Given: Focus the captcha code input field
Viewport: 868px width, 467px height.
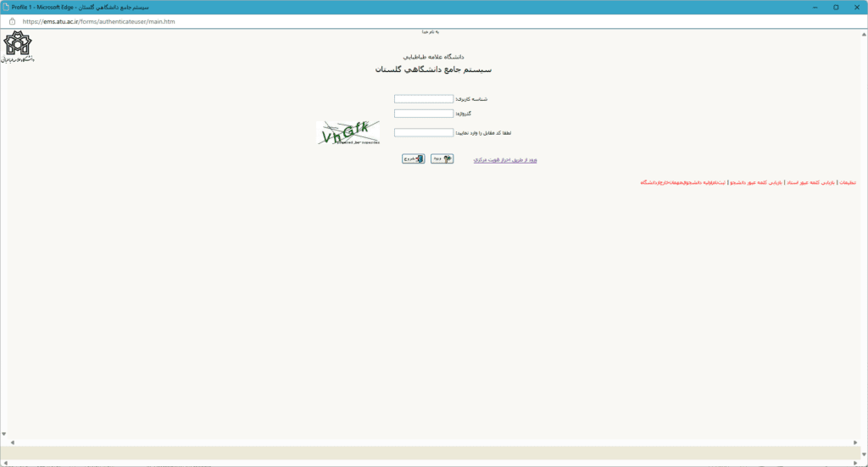Looking at the screenshot, I should pyautogui.click(x=424, y=133).
